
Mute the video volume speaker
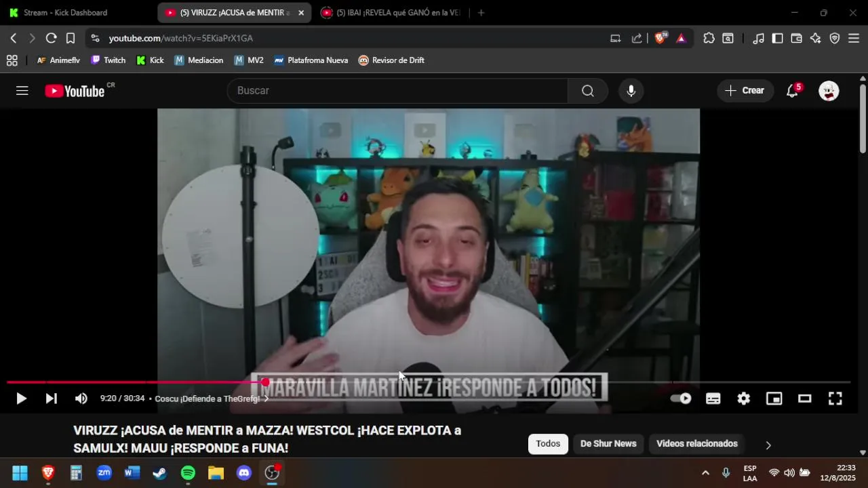coord(81,399)
